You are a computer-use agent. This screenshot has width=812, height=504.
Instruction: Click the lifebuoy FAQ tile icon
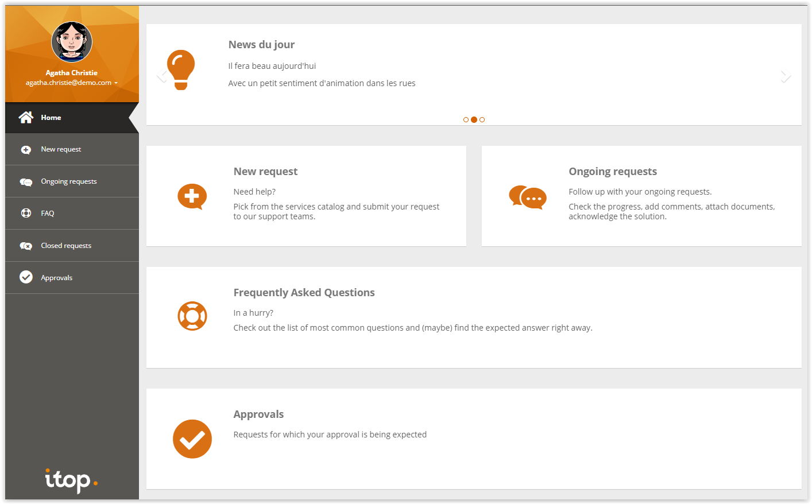192,316
